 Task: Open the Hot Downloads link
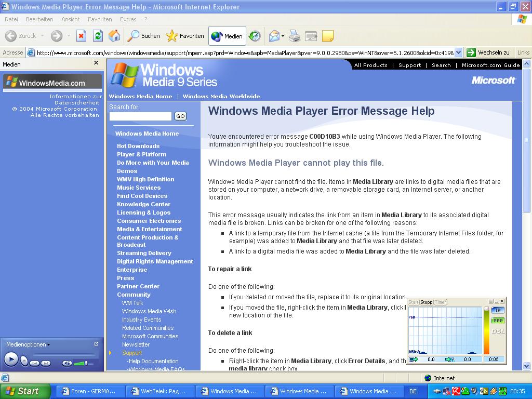(138, 146)
